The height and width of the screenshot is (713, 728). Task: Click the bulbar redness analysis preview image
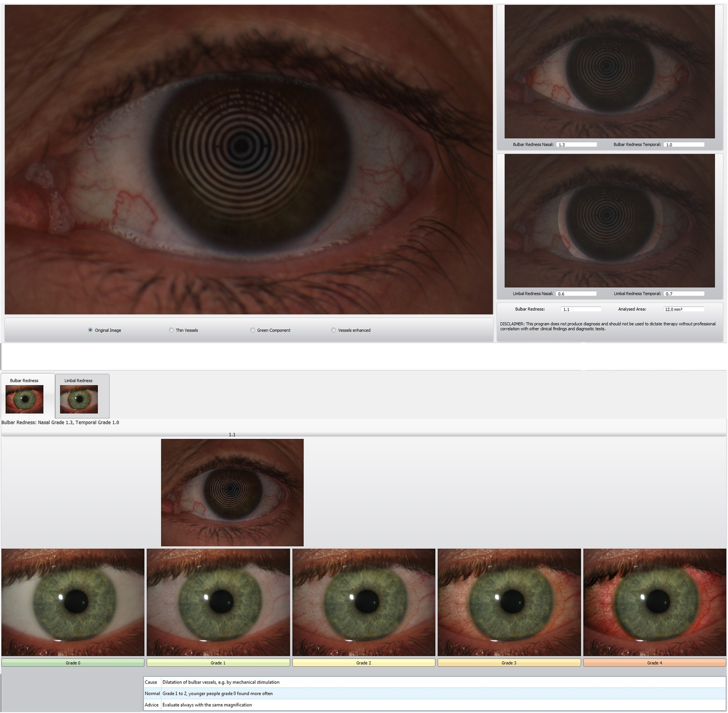point(609,71)
